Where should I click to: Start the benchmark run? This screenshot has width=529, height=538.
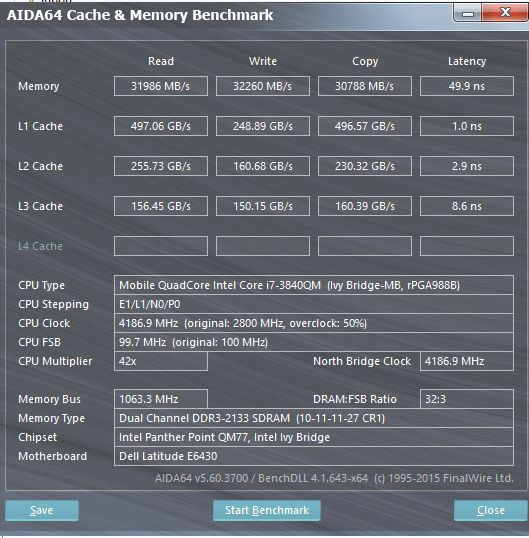(267, 510)
